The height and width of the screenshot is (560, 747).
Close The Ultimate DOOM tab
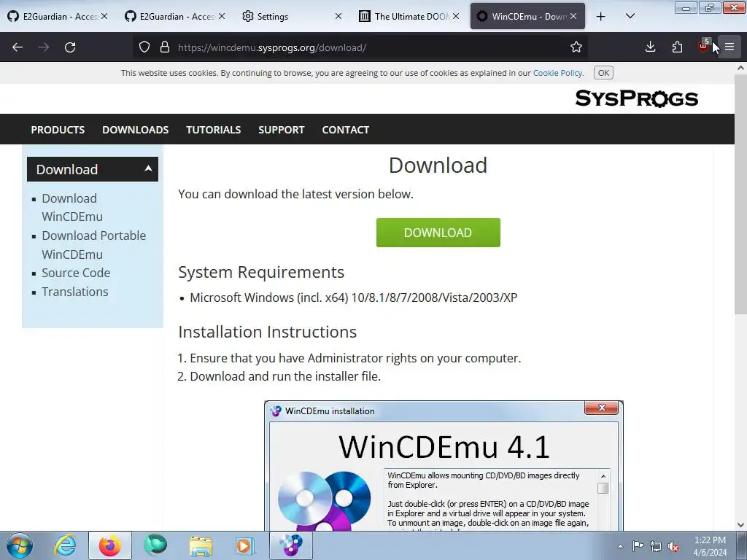pos(456,16)
